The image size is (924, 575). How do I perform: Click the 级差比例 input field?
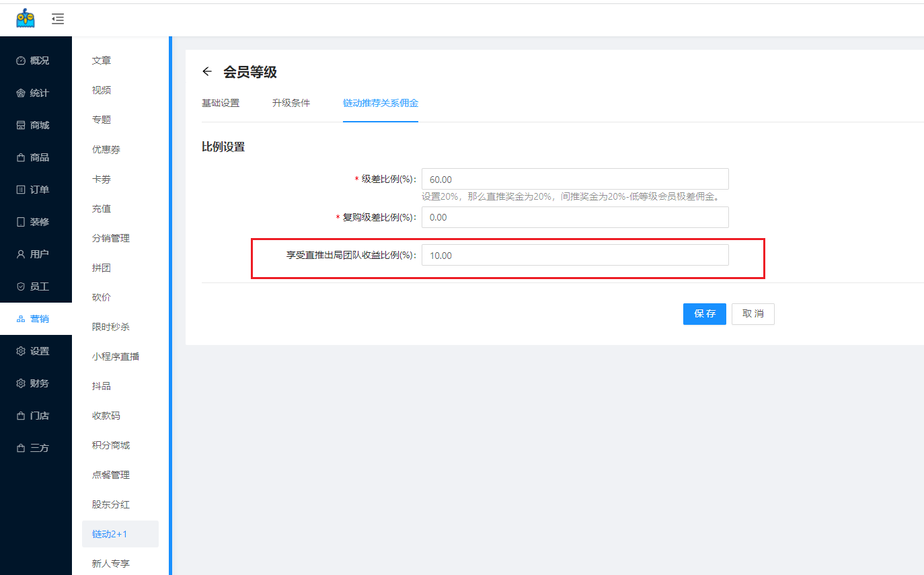click(575, 180)
